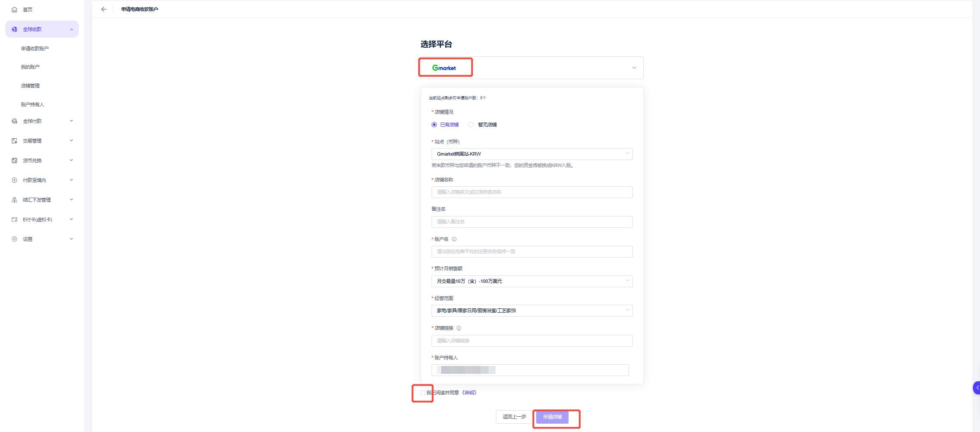Go to 店铺管理 in the sidebar
980x432 pixels.
tap(30, 86)
